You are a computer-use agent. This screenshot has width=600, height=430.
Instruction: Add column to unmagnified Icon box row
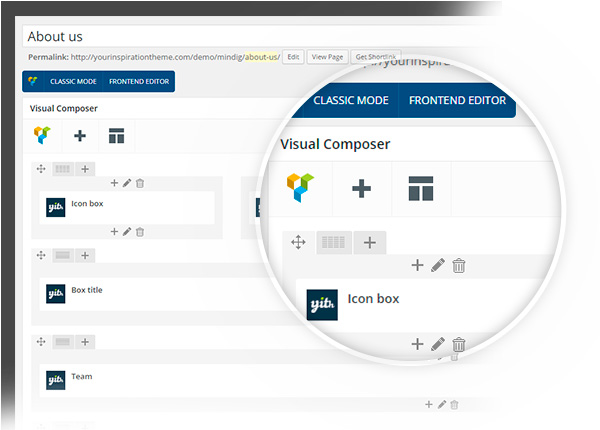point(85,169)
